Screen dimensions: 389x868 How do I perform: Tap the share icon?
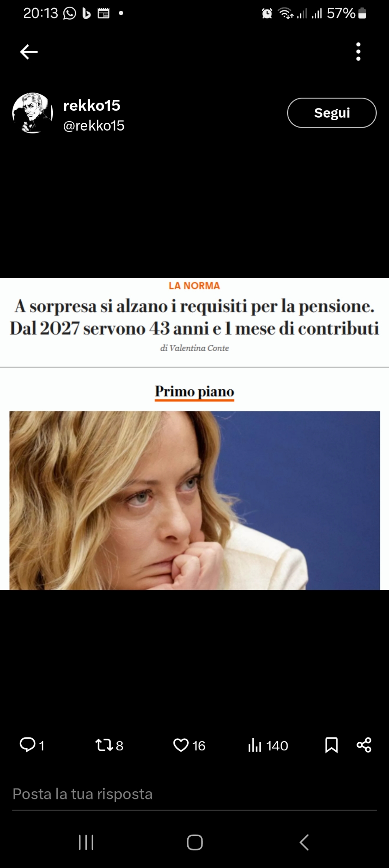(364, 745)
